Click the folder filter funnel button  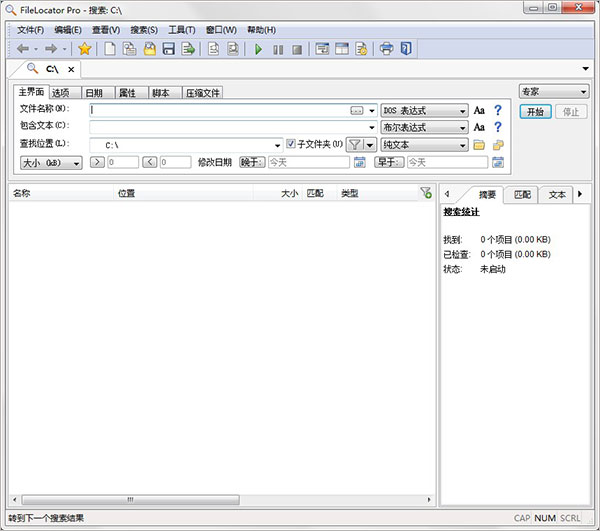[355, 145]
